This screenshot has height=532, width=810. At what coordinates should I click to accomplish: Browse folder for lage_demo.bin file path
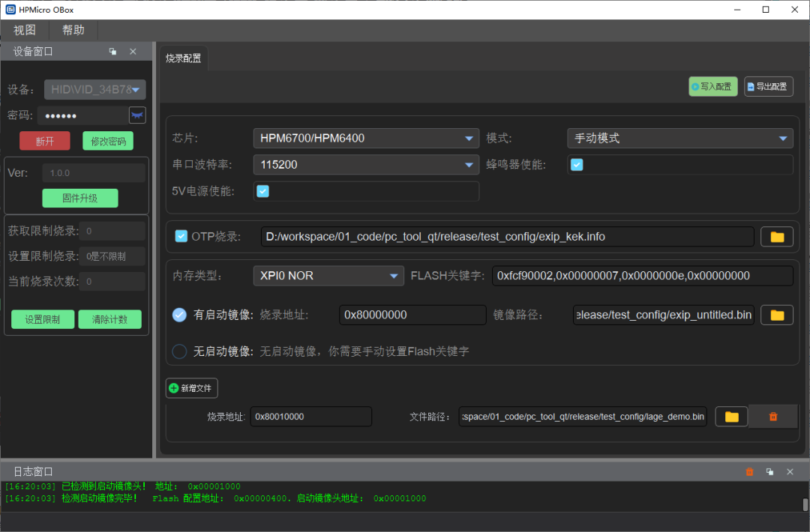(x=731, y=417)
